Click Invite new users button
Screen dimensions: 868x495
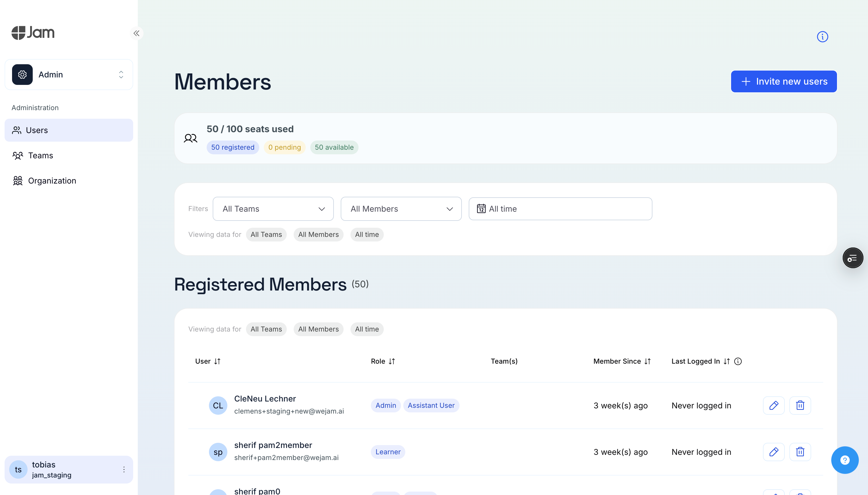click(x=784, y=81)
